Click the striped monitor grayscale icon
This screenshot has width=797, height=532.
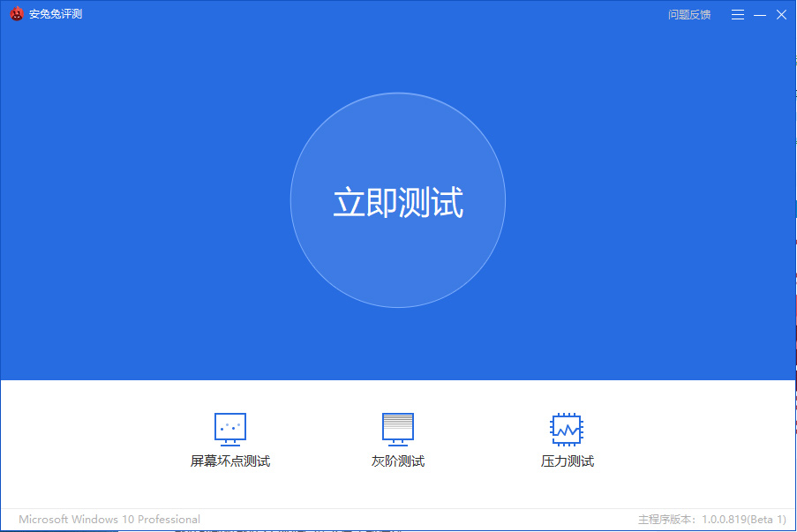398,428
